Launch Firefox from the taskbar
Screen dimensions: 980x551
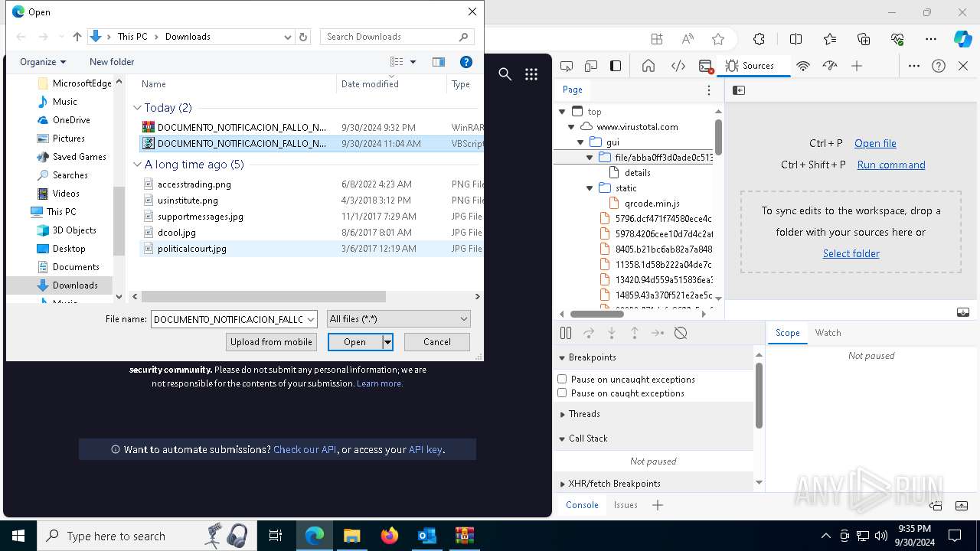(389, 536)
